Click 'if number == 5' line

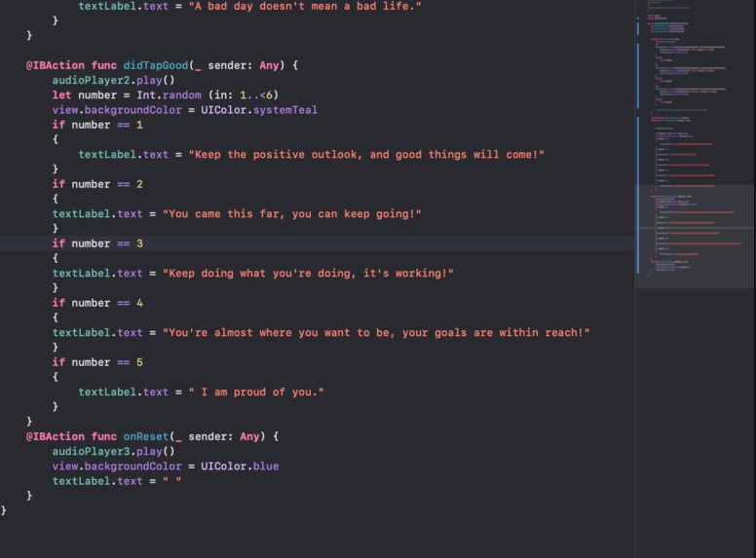click(x=97, y=362)
